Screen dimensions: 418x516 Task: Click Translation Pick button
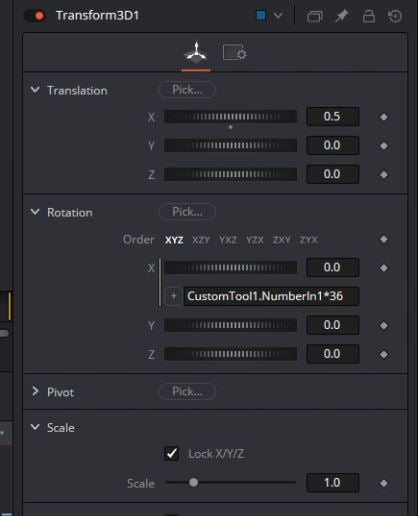pyautogui.click(x=187, y=90)
